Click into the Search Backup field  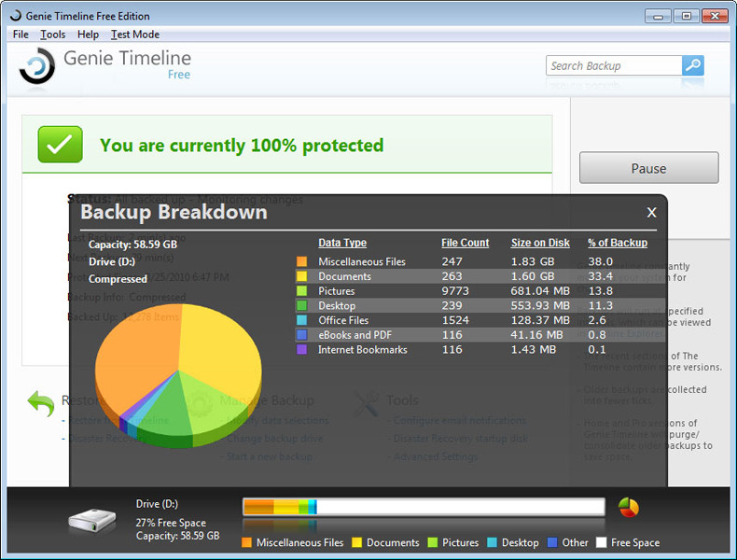(x=614, y=65)
